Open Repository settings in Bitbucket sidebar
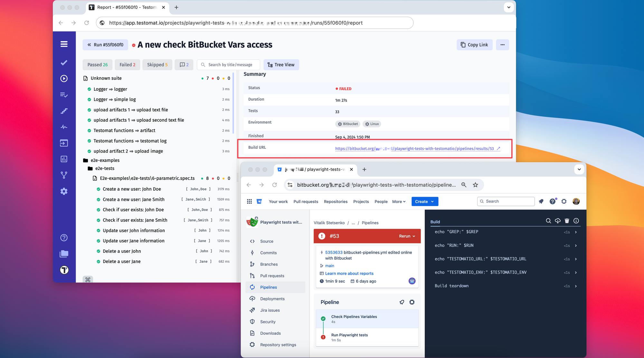The height and width of the screenshot is (358, 644). (x=275, y=345)
